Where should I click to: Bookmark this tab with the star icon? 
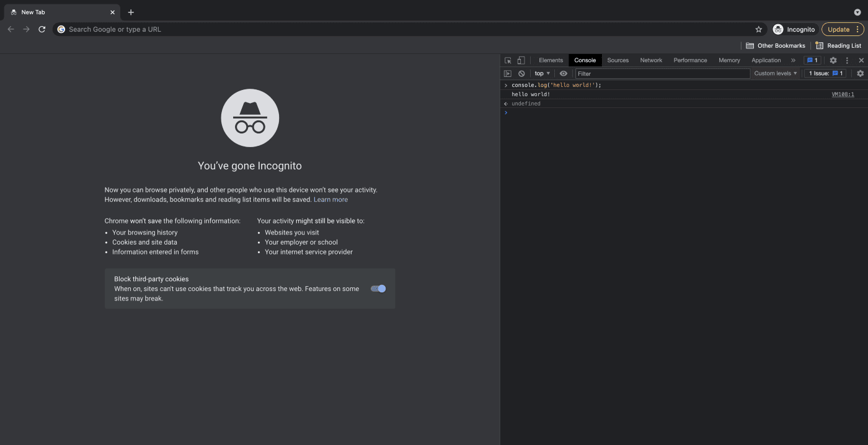[x=758, y=29]
